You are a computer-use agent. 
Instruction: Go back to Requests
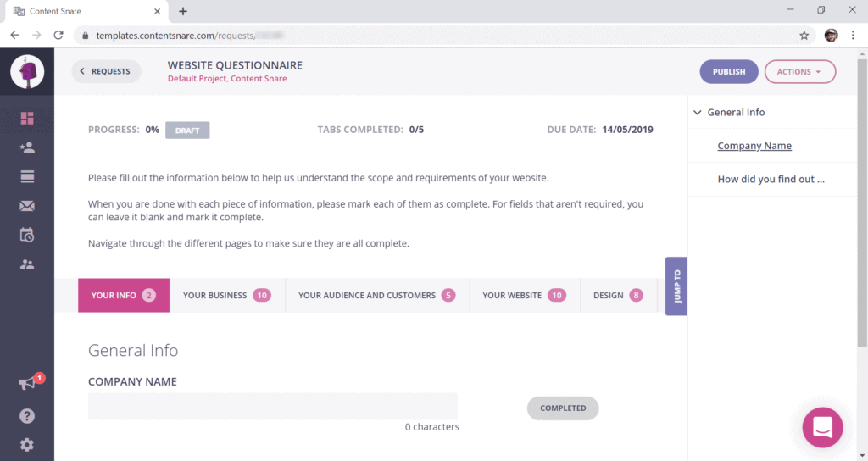point(106,71)
